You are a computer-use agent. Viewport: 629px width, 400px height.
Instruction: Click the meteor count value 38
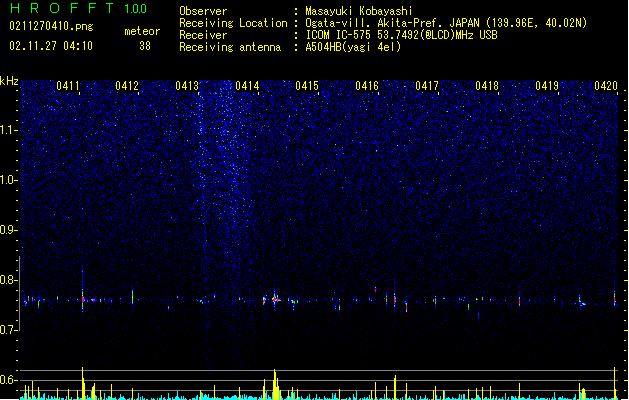point(145,46)
